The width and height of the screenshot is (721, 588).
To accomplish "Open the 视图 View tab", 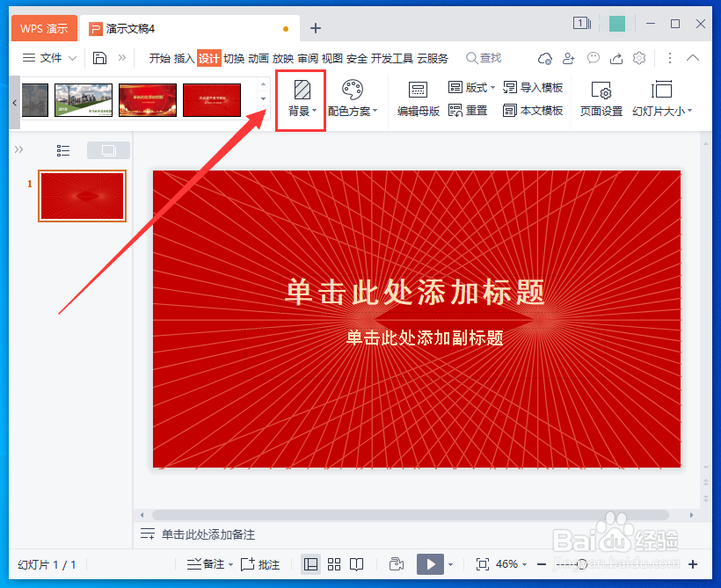I will click(x=332, y=58).
